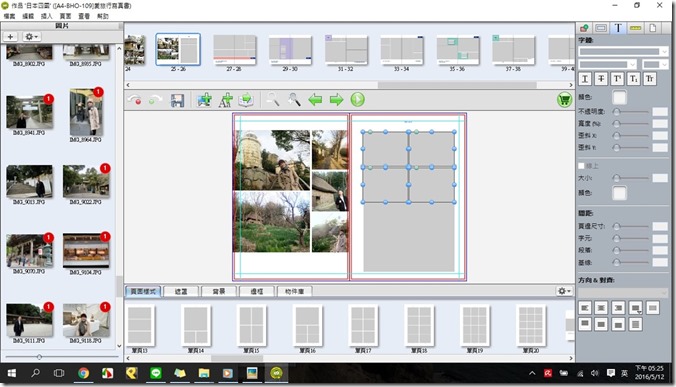Switch to the 頁面樣式 tab
Image resolution: width=676 pixels, height=387 pixels.
(x=143, y=291)
